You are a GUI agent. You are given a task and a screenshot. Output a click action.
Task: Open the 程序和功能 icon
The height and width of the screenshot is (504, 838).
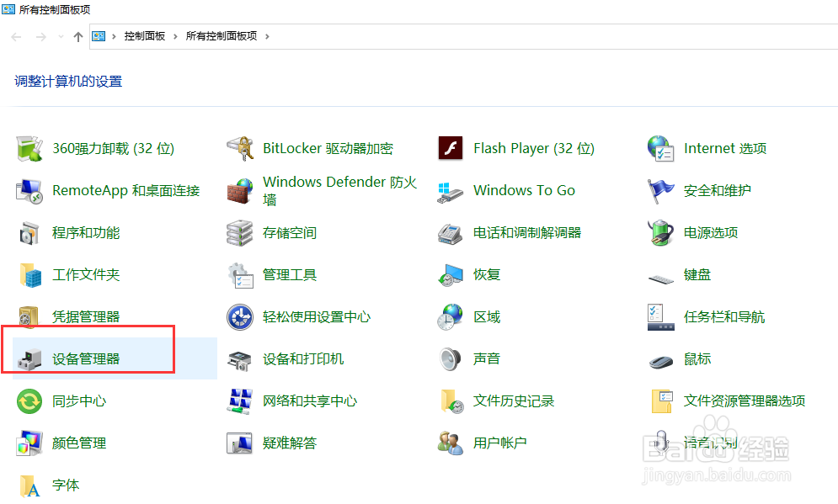29,233
